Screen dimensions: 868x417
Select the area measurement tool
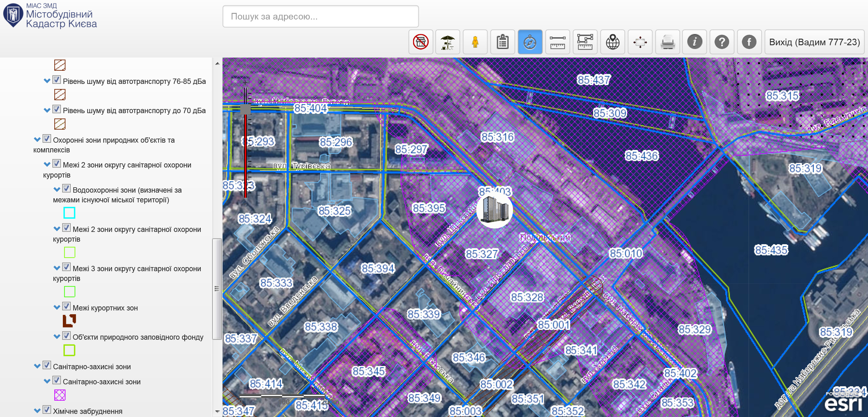coord(585,42)
